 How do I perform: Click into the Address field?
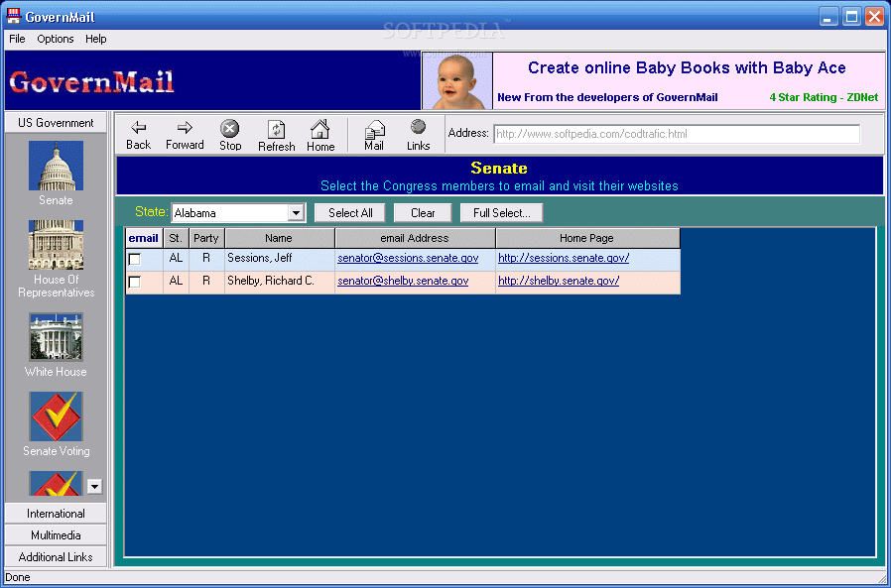[677, 134]
